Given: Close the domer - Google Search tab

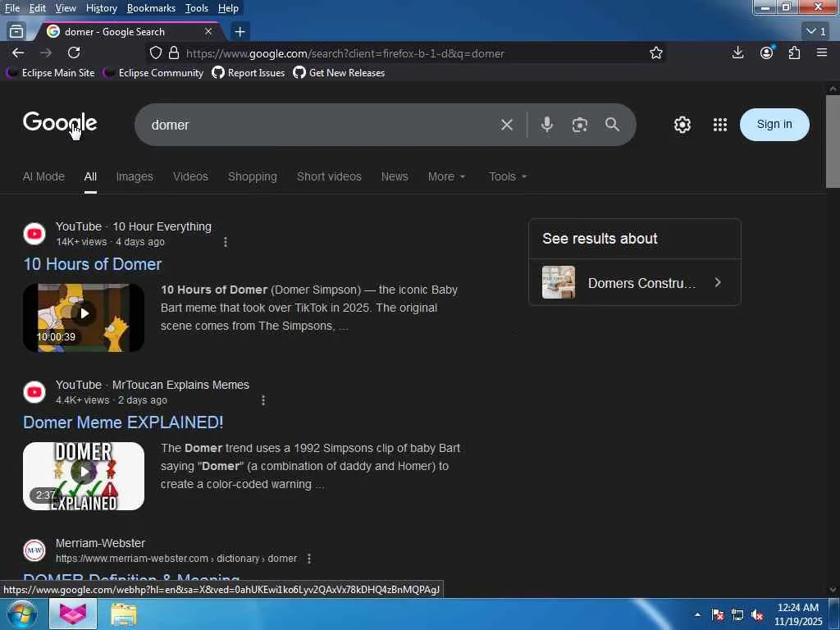Looking at the screenshot, I should (208, 32).
